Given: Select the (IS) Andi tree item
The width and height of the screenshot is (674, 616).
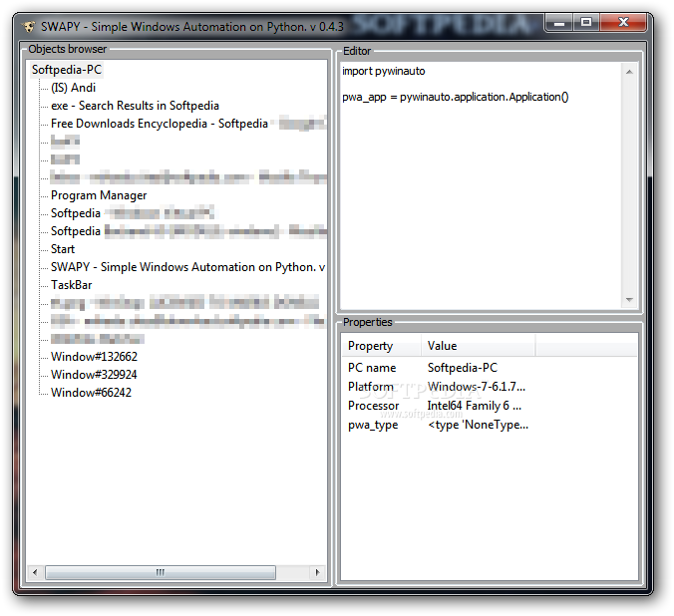Looking at the screenshot, I should pos(73,88).
